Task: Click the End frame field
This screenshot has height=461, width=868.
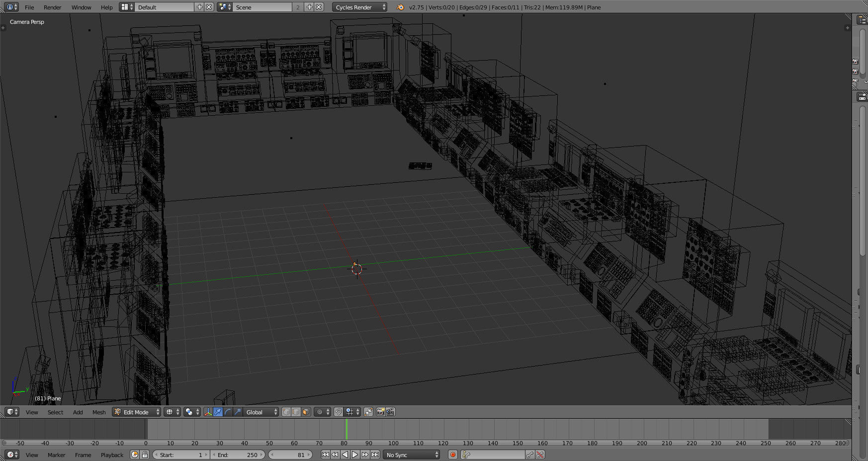Action: [x=238, y=455]
